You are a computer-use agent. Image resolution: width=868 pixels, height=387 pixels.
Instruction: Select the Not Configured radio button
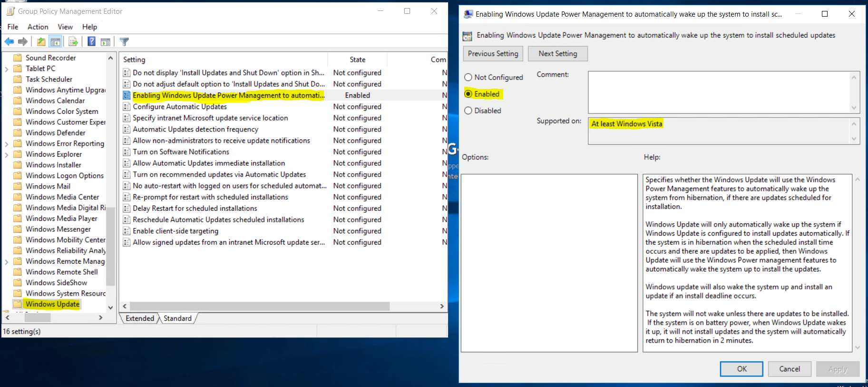pyautogui.click(x=468, y=77)
